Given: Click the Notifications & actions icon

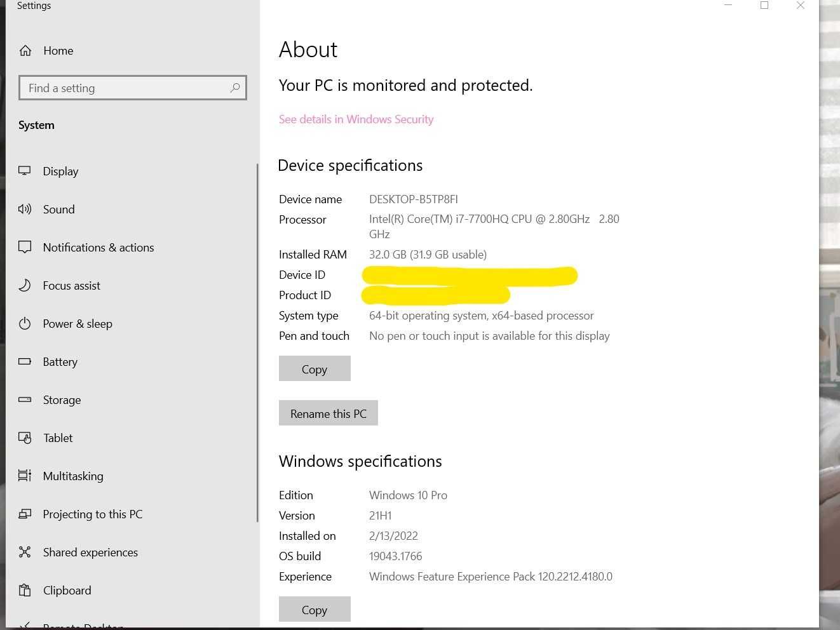Looking at the screenshot, I should (25, 247).
